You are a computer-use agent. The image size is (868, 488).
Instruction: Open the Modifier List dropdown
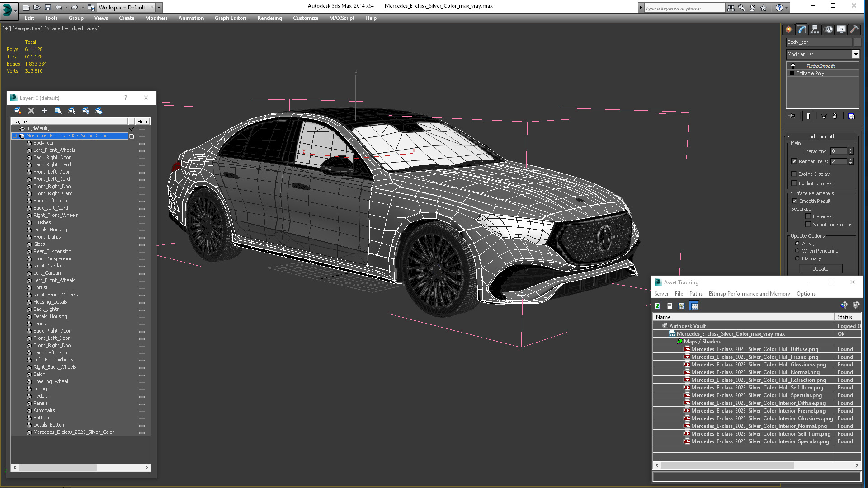click(856, 54)
